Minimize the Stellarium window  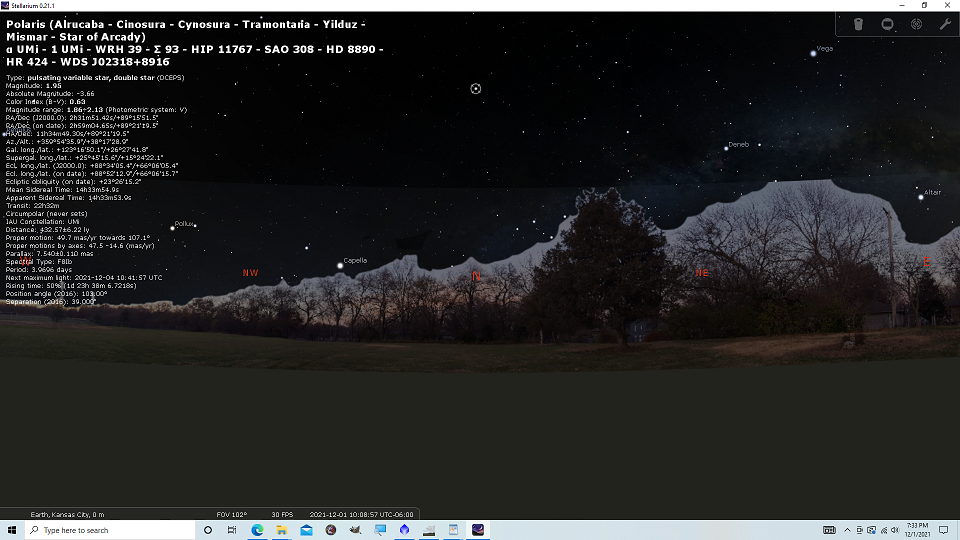tap(902, 6)
